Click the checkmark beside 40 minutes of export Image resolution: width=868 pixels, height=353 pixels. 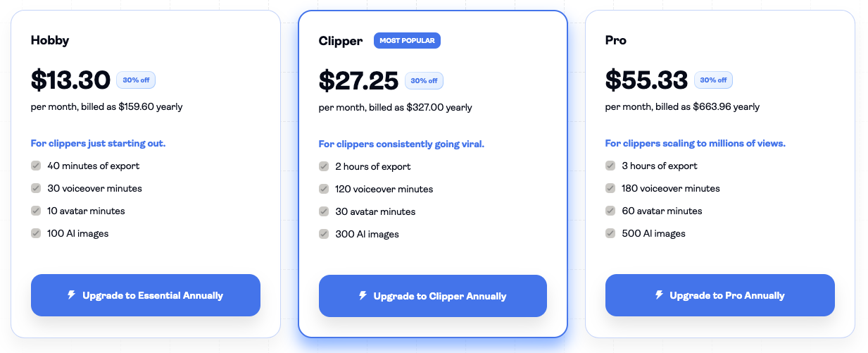tap(36, 166)
